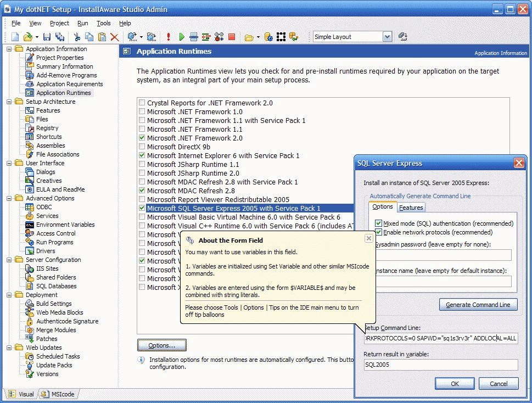Click the Cut scissors icon
Screen dimensions: 532x403
[77, 37]
